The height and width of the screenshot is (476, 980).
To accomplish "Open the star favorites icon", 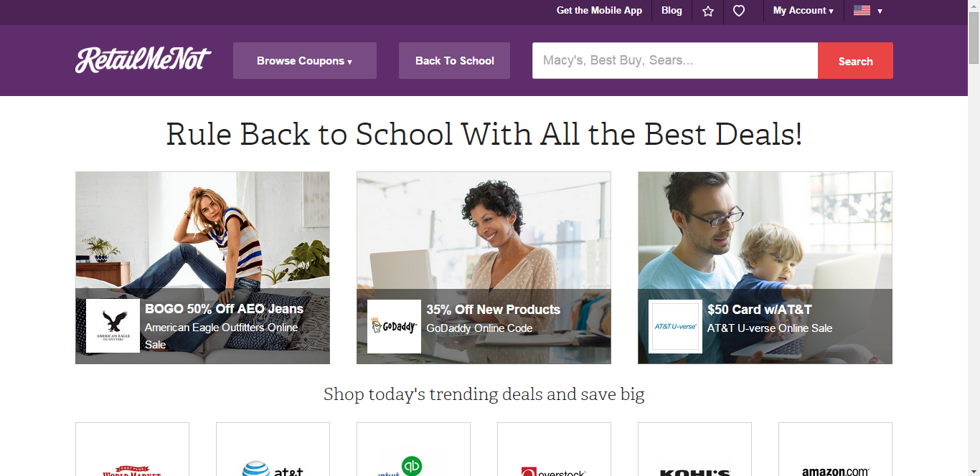I will tap(708, 11).
